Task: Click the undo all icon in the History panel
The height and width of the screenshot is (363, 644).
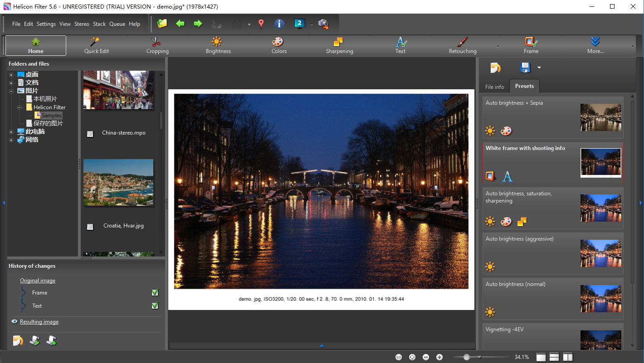Action: click(18, 341)
